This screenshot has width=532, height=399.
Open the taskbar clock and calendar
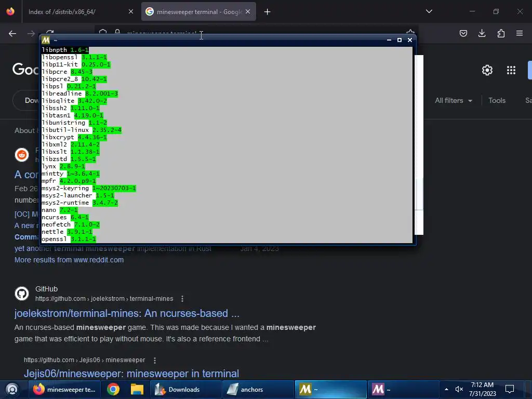[482, 390]
